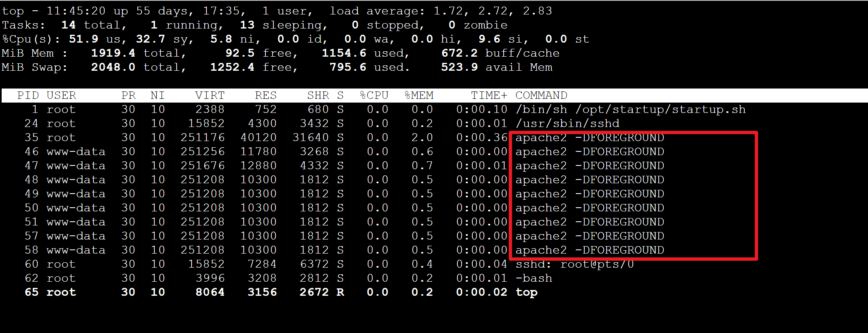Click the TIME+ column header
Viewport: 868px width, 333px height.
click(489, 96)
